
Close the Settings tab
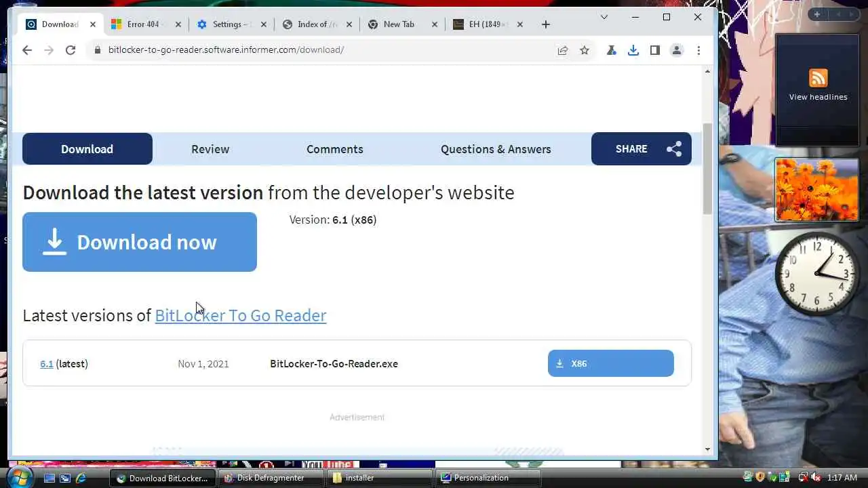tap(264, 24)
